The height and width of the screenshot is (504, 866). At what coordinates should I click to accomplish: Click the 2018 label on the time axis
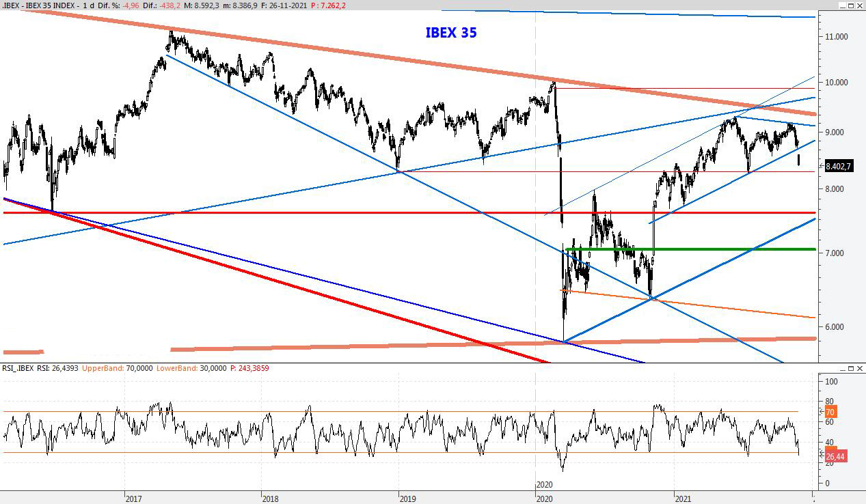pos(270,499)
